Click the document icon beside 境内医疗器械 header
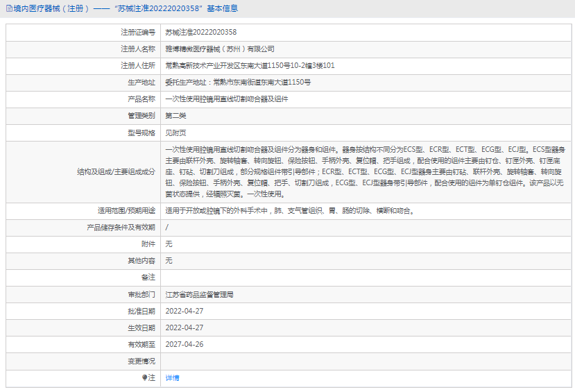 (x=9, y=8)
